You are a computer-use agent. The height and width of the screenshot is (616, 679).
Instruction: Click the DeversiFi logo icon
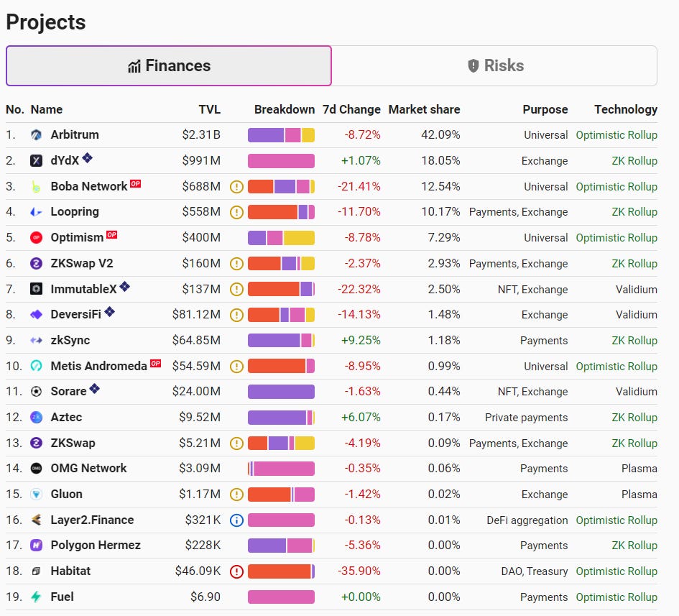[x=37, y=315]
